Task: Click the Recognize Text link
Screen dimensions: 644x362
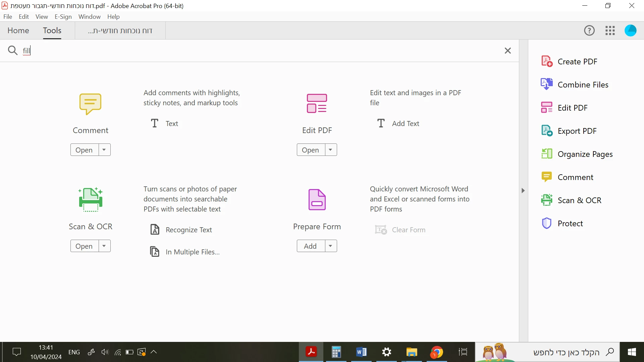Action: (189, 230)
